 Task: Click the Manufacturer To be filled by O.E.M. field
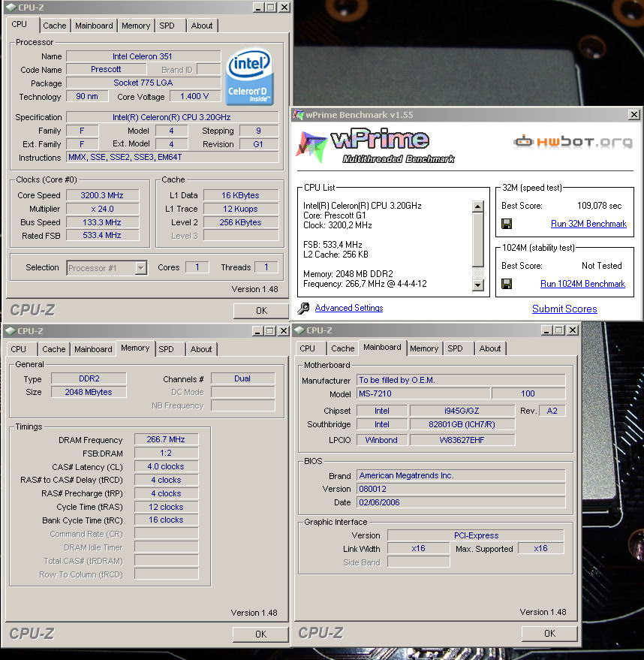[461, 380]
